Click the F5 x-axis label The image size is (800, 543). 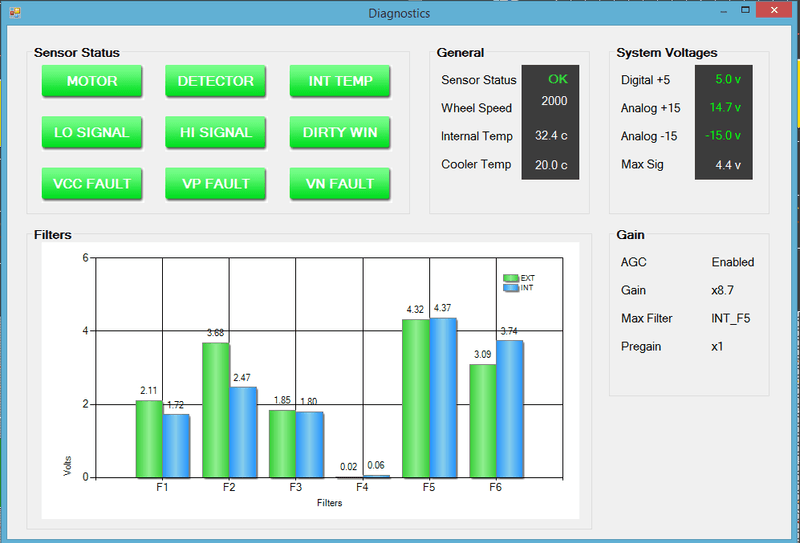pyautogui.click(x=429, y=487)
